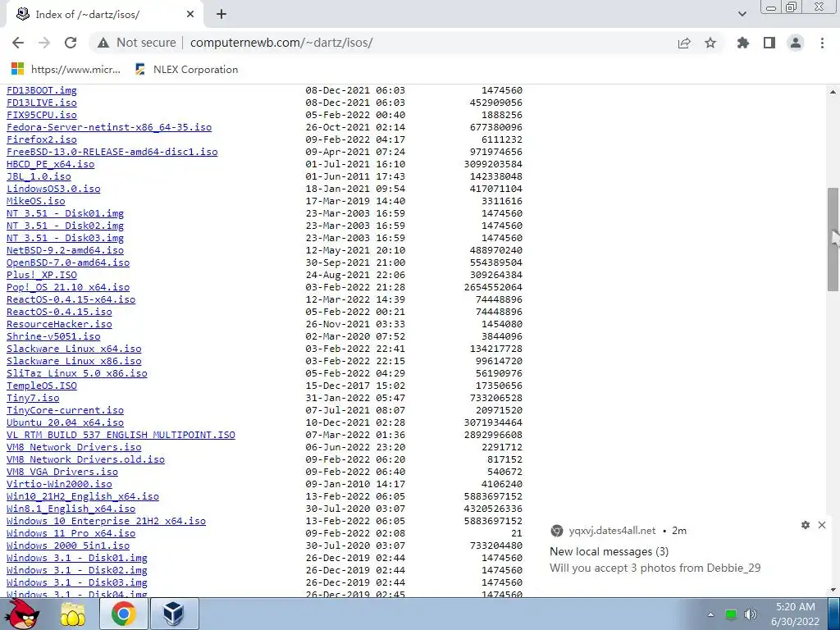840x630 pixels.
Task: Open NT 3.51 - Disk02.img link
Action: click(x=65, y=226)
